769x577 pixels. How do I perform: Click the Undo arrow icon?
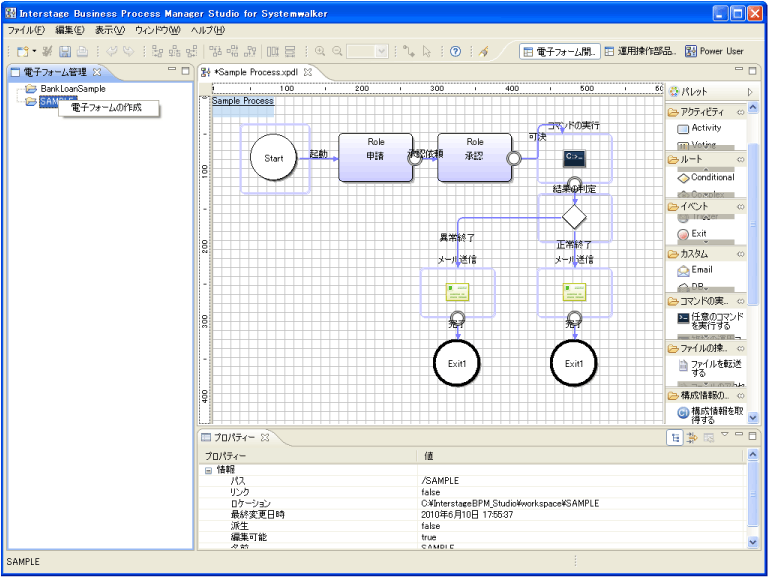pyautogui.click(x=112, y=51)
